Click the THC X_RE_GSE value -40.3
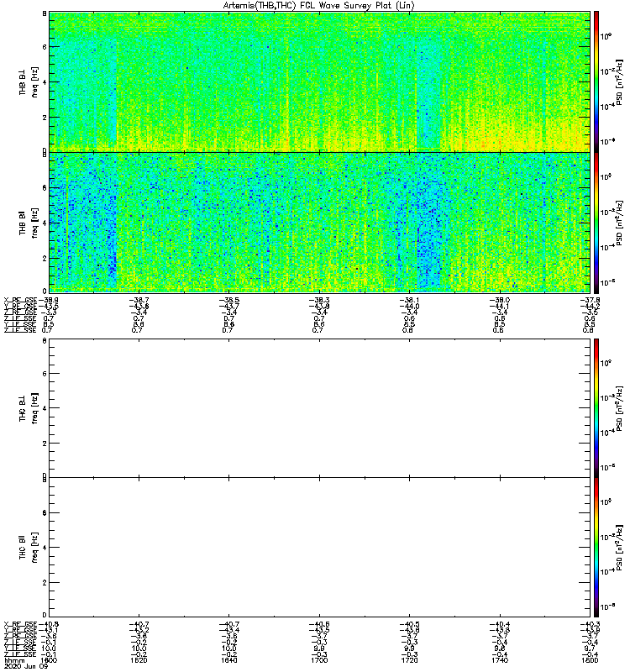 click(591, 624)
